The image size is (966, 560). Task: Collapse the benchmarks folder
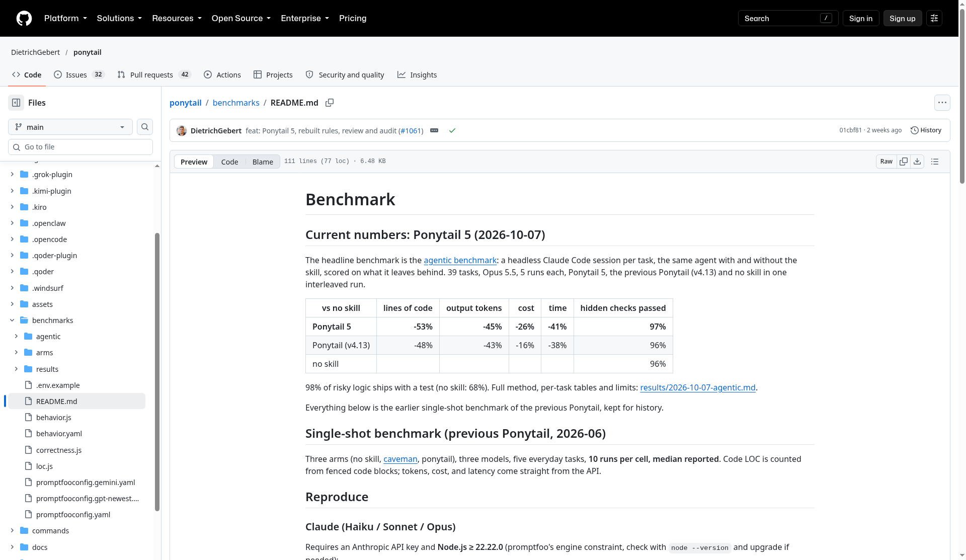[x=12, y=321]
